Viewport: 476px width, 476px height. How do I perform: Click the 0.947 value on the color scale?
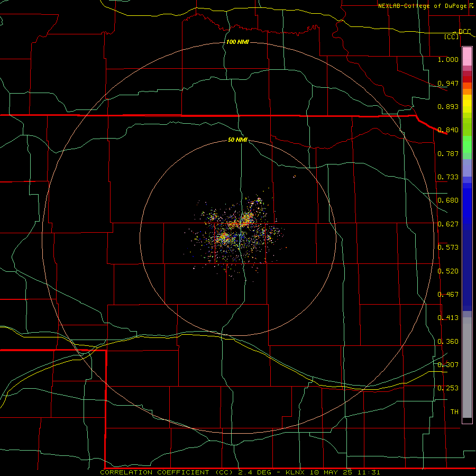(448, 83)
